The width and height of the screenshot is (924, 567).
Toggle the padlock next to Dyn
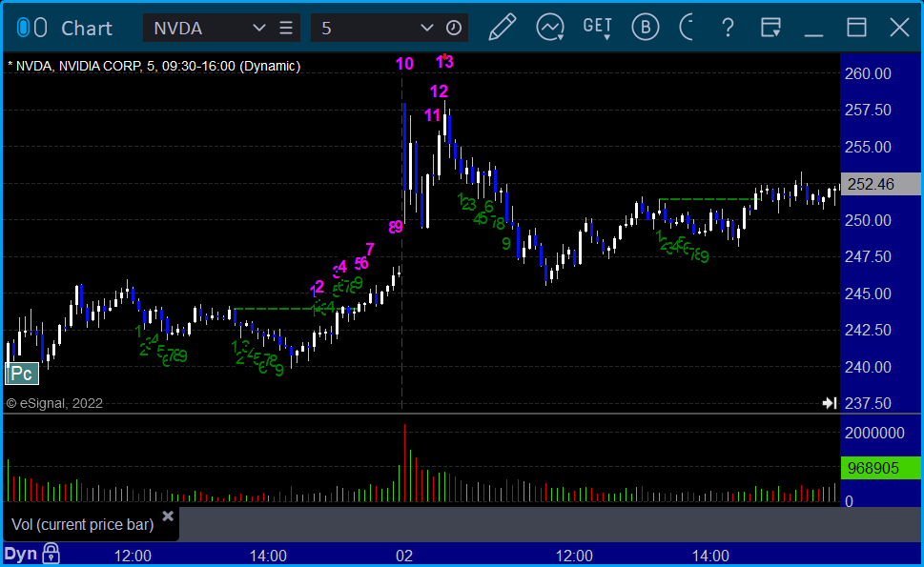[51, 554]
